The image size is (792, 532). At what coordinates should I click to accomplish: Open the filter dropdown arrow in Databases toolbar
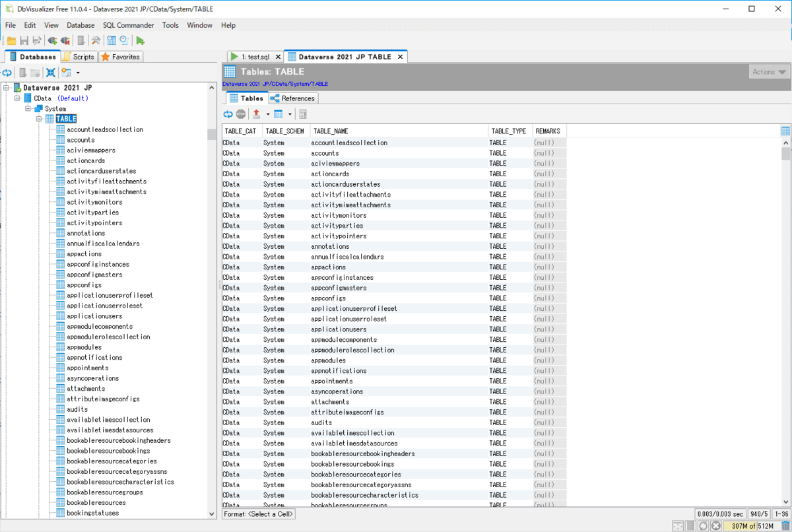pyautogui.click(x=78, y=73)
